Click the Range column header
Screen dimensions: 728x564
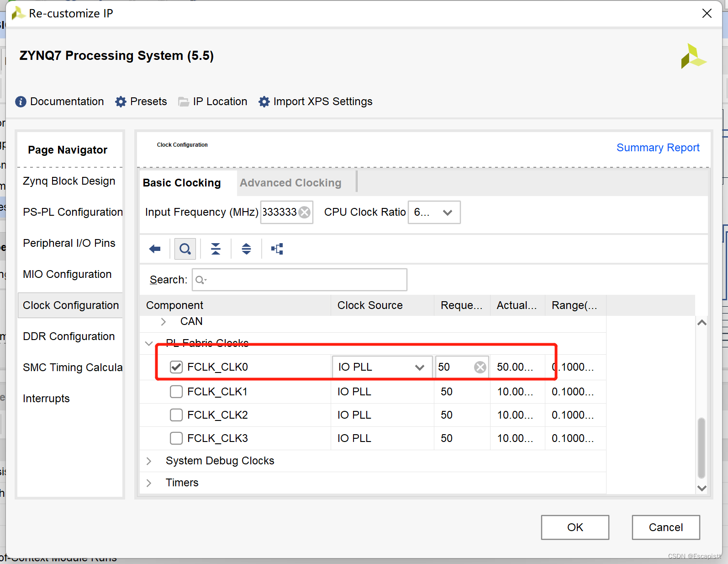click(575, 305)
